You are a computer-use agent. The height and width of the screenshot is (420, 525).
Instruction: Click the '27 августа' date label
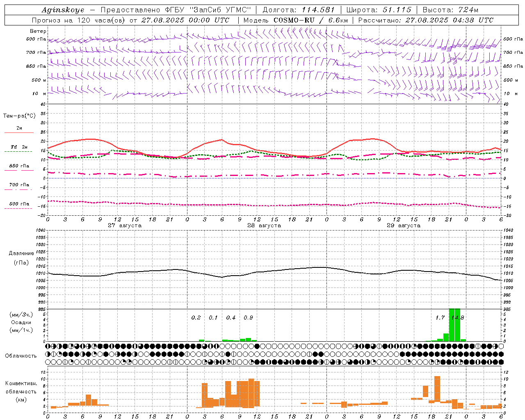click(x=125, y=226)
